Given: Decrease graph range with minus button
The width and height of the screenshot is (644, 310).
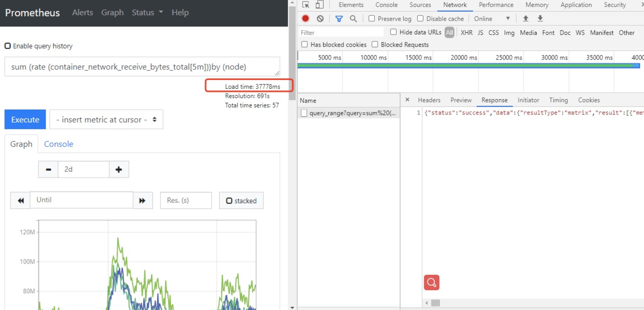Looking at the screenshot, I should [48, 169].
